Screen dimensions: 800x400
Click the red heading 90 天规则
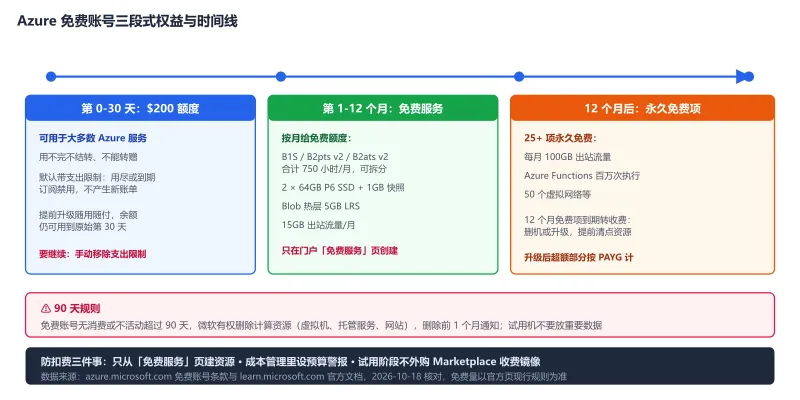[77, 308]
